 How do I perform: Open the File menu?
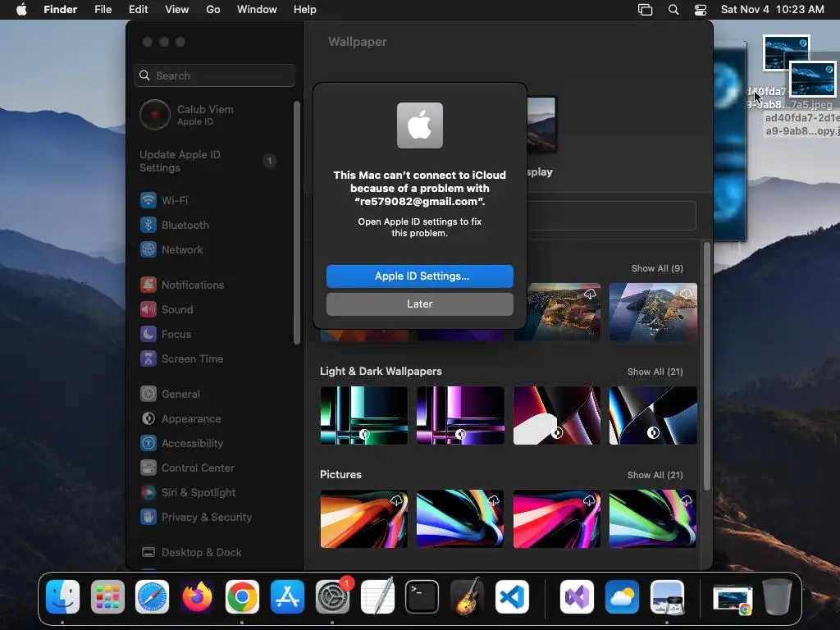click(x=103, y=10)
